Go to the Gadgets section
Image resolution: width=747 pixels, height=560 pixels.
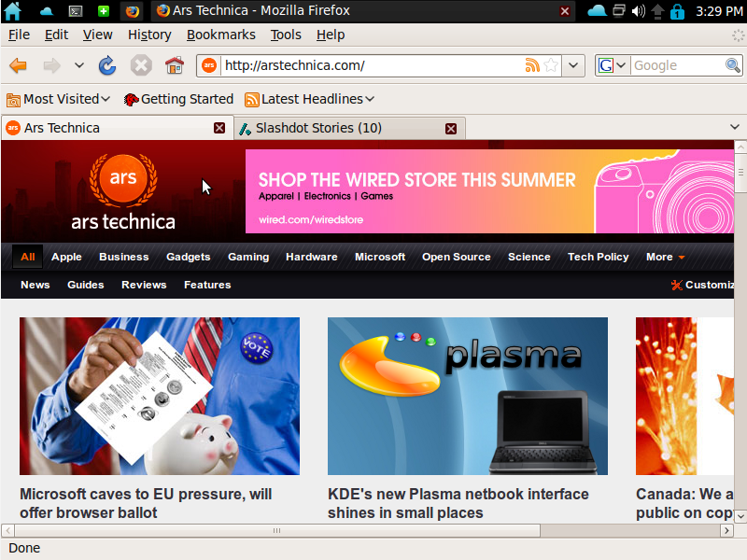pyautogui.click(x=189, y=258)
